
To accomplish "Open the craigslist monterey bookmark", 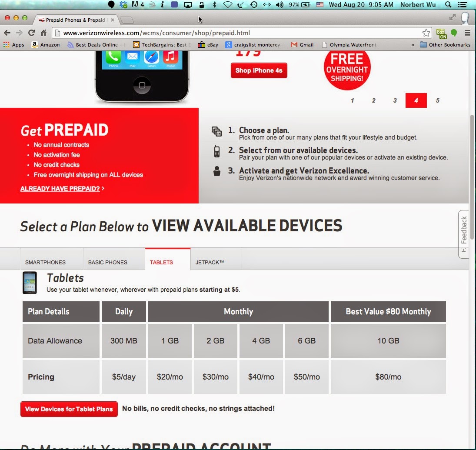I will coord(253,45).
